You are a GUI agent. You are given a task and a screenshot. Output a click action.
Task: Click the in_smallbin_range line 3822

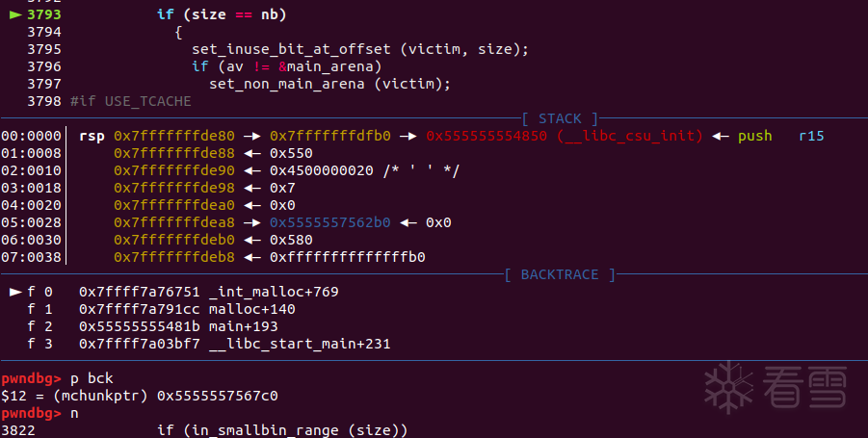tap(282, 430)
